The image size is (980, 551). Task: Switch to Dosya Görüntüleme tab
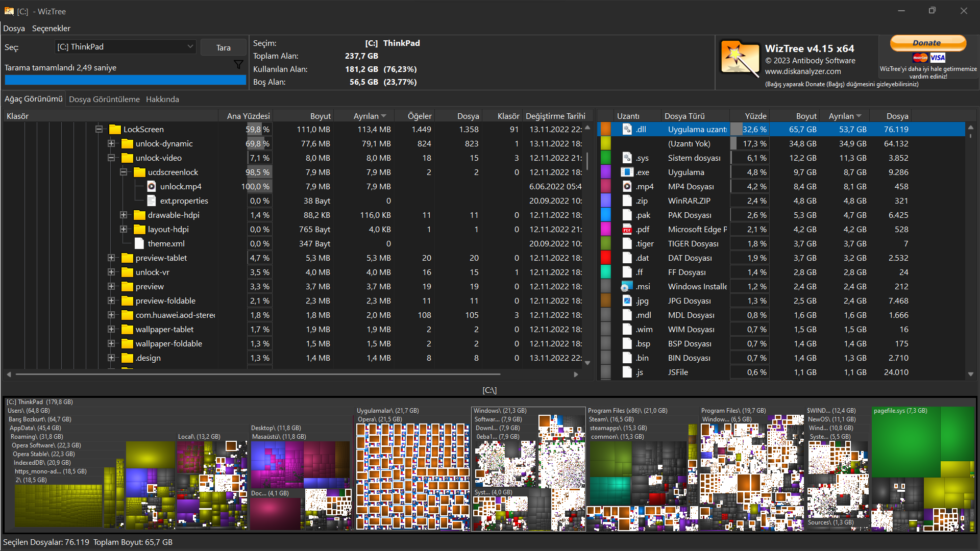[x=104, y=99]
